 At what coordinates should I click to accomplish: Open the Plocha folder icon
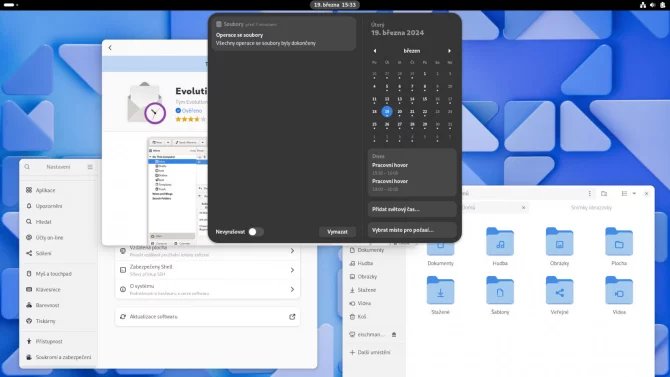click(619, 242)
